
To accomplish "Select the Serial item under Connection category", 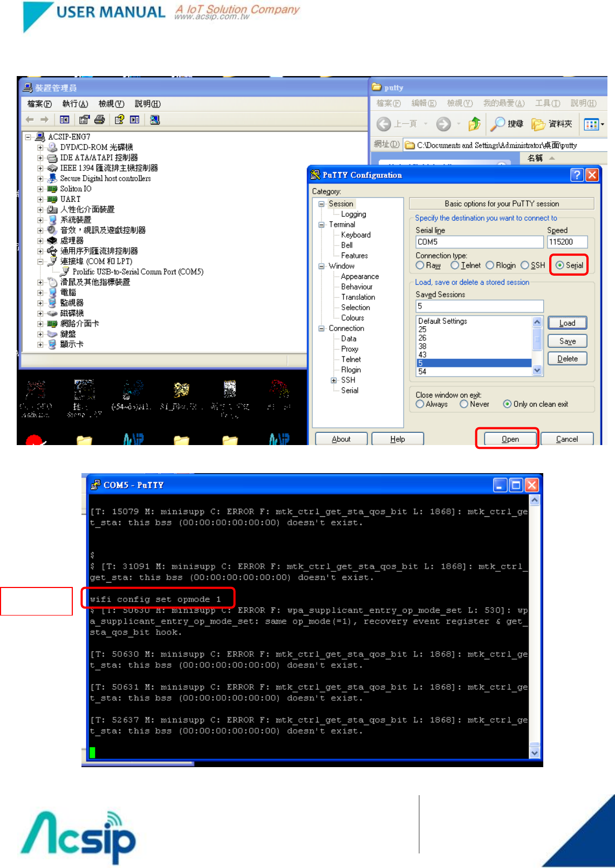I will (x=350, y=391).
